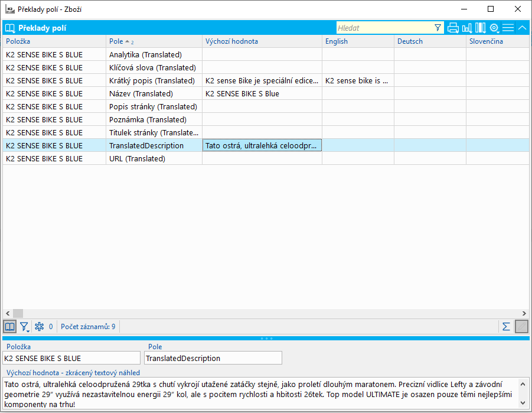Click the Počet záznamů: 9 status text
The height and width of the screenshot is (413, 532).
[x=88, y=327]
